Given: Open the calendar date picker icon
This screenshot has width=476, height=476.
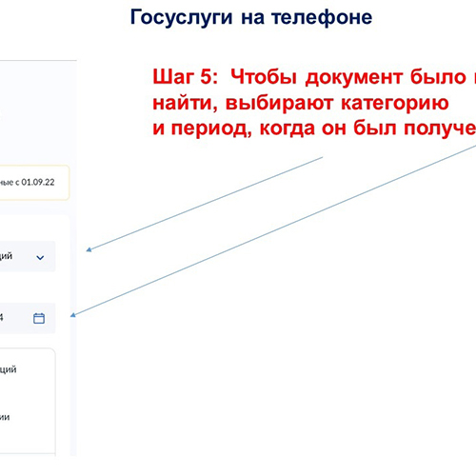Looking at the screenshot, I should tap(39, 318).
